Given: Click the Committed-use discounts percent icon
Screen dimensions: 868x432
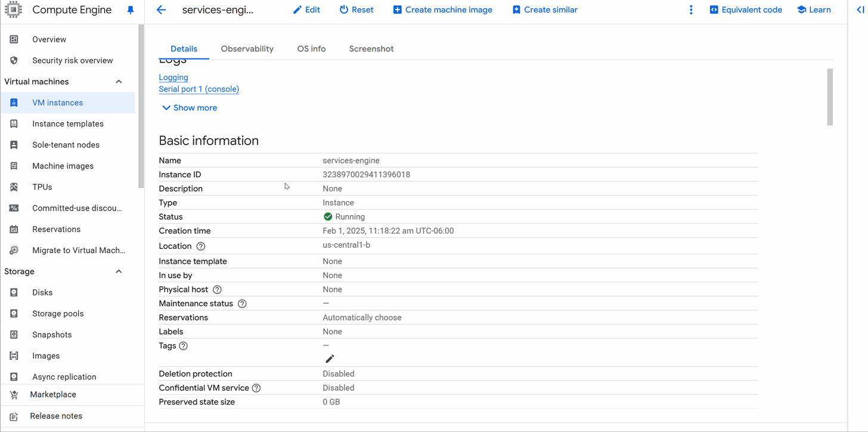Looking at the screenshot, I should click(x=14, y=208).
